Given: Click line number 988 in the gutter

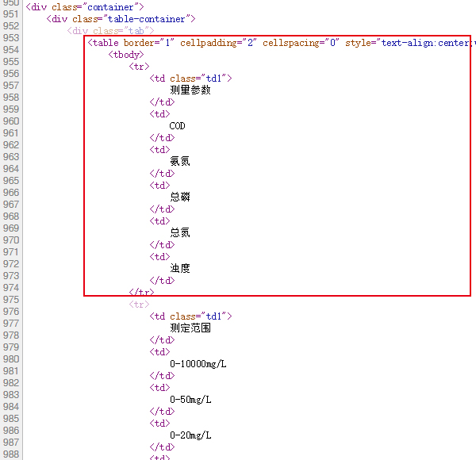Looking at the screenshot, I should tap(11, 454).
